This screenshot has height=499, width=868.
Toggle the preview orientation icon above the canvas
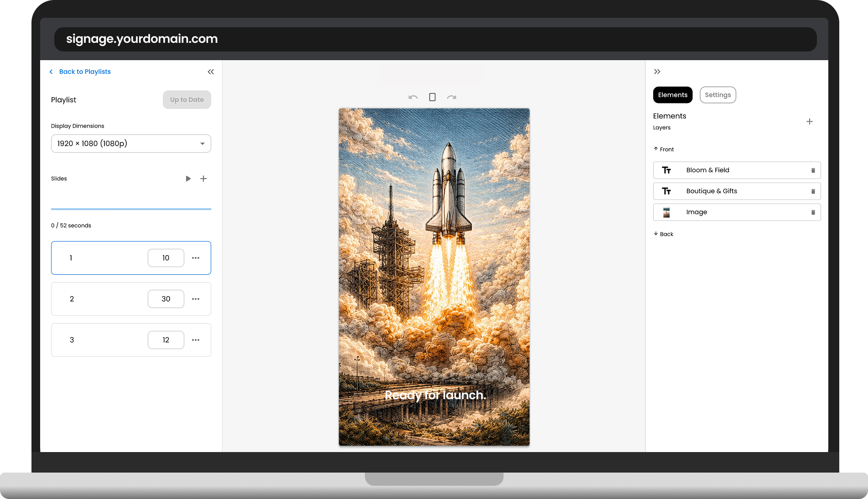pyautogui.click(x=432, y=97)
